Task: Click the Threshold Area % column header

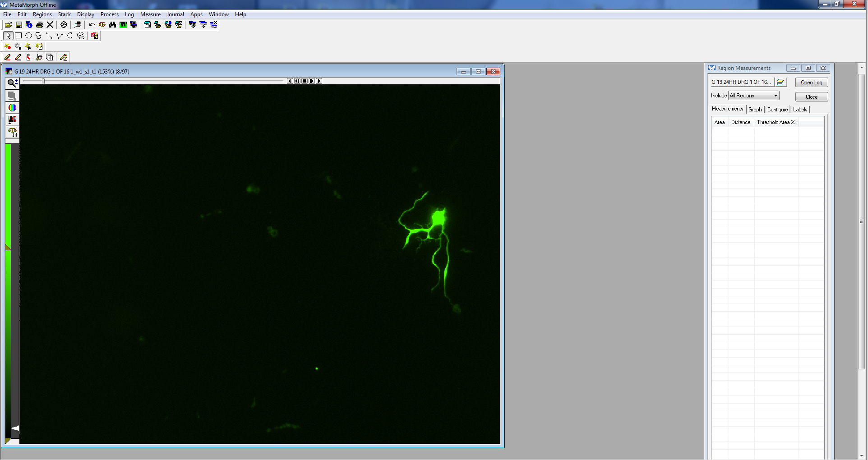Action: point(776,122)
